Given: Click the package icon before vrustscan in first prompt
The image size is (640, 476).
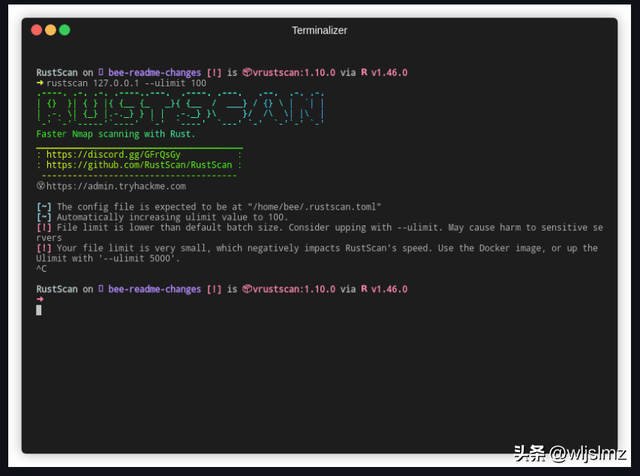Looking at the screenshot, I should (x=247, y=72).
